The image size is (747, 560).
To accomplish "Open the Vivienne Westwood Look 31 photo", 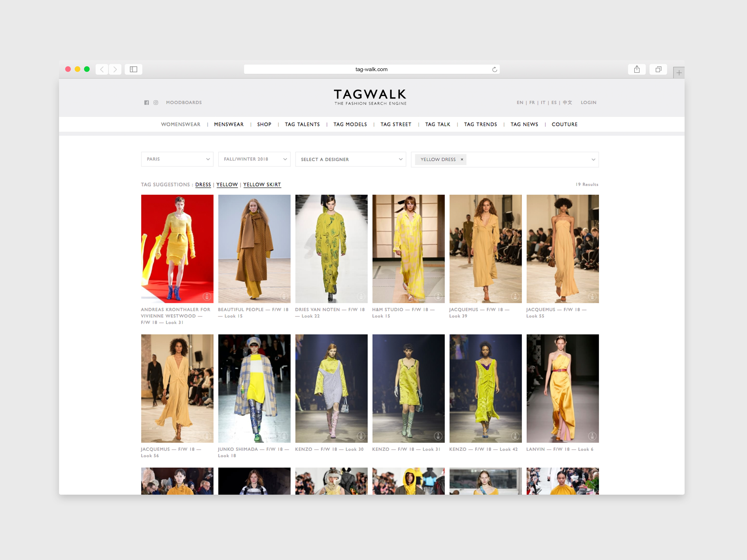I will click(177, 248).
